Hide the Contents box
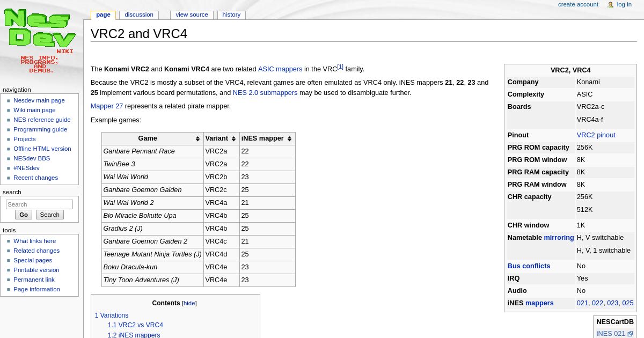Image resolution: width=644 pixels, height=338 pixels. point(189,303)
